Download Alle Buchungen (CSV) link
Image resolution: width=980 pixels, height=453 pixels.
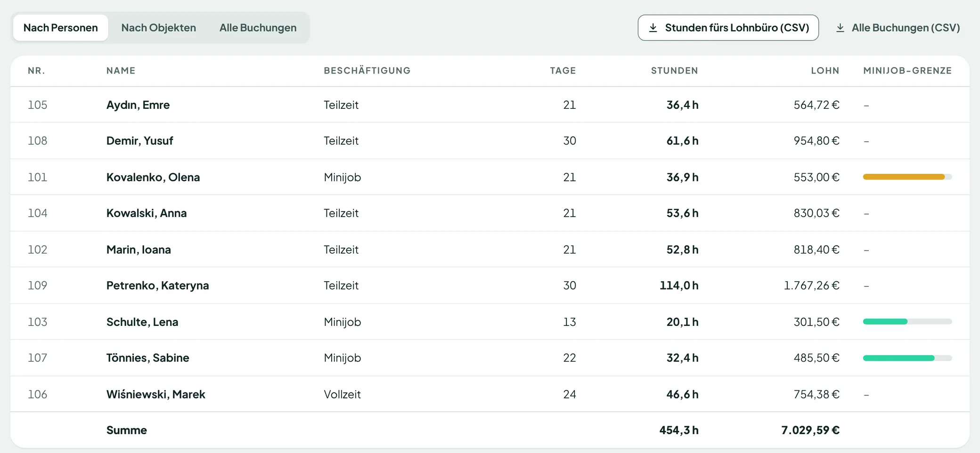(x=898, y=28)
